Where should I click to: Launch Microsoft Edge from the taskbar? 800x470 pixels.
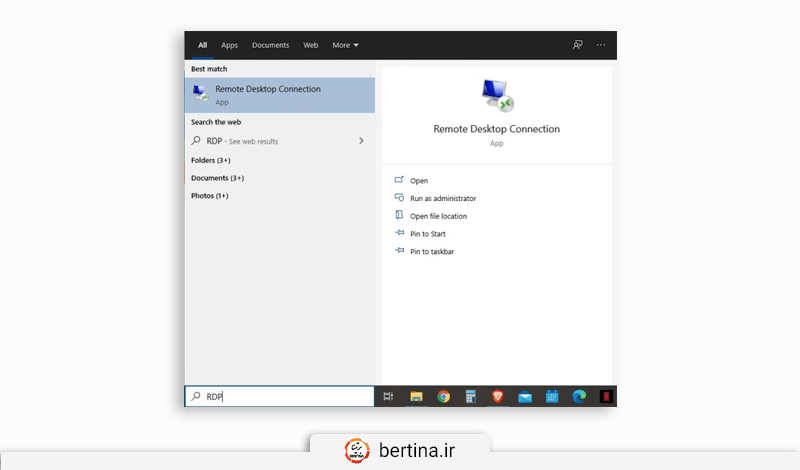pyautogui.click(x=579, y=397)
